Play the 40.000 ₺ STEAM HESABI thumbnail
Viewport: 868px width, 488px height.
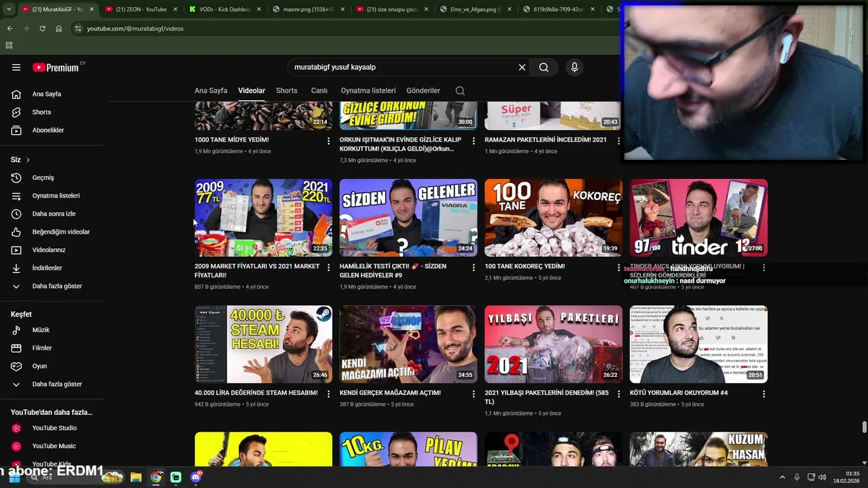point(263,344)
